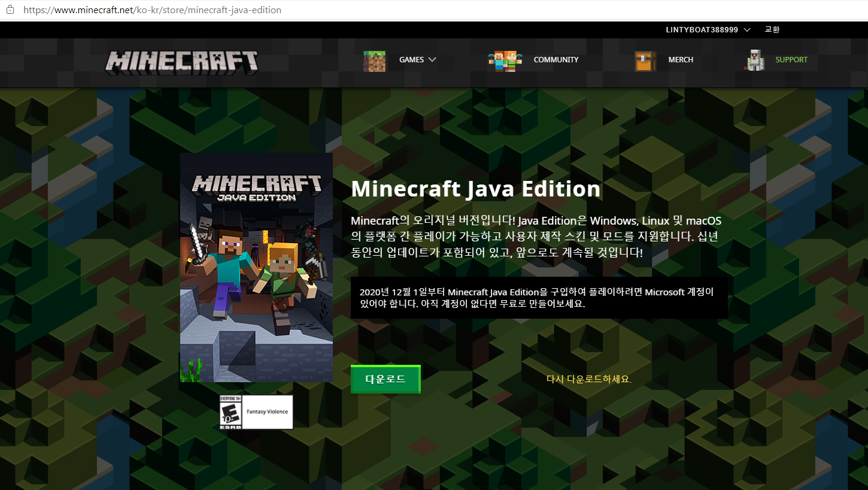Viewport: 868px width, 490px height.
Task: Click the green 다운로드 button
Action: pyautogui.click(x=386, y=379)
